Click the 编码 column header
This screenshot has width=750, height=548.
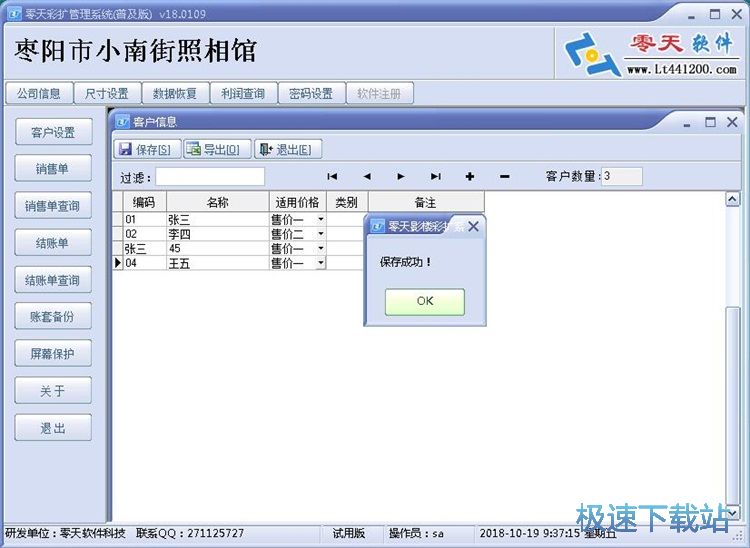point(144,202)
